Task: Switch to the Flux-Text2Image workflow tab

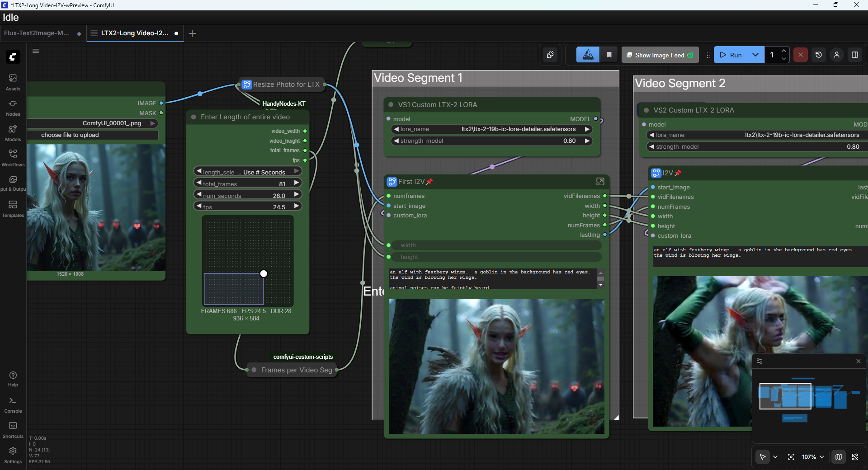Action: (37, 33)
